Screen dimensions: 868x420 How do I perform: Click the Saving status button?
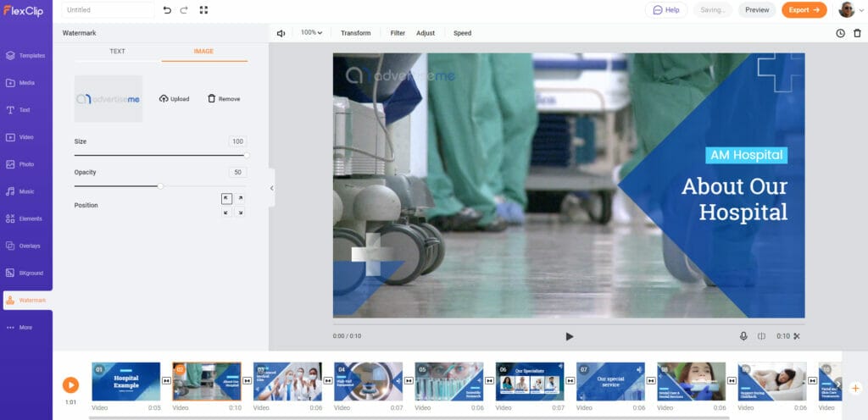click(712, 10)
